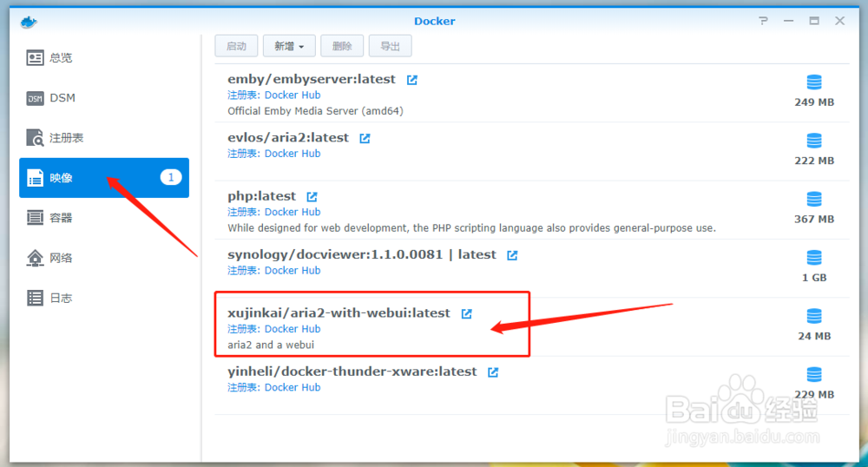Screen dimensions: 868x467
Task: Click the database size icon for emby (249 MB)
Action: click(x=814, y=82)
